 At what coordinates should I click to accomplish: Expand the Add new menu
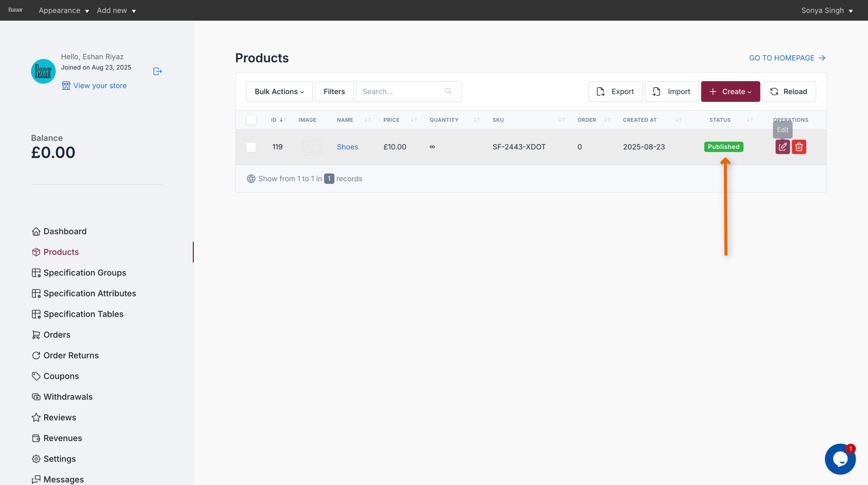[116, 10]
